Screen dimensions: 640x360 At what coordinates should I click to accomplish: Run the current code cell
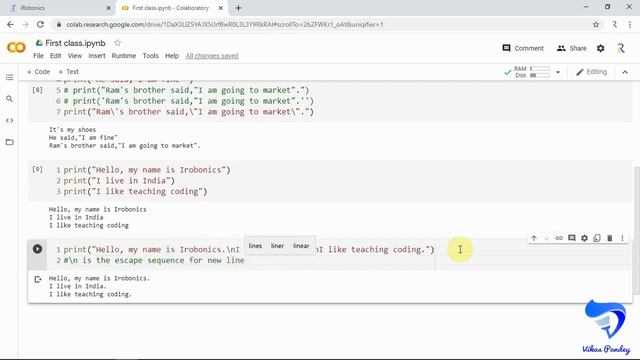37,249
